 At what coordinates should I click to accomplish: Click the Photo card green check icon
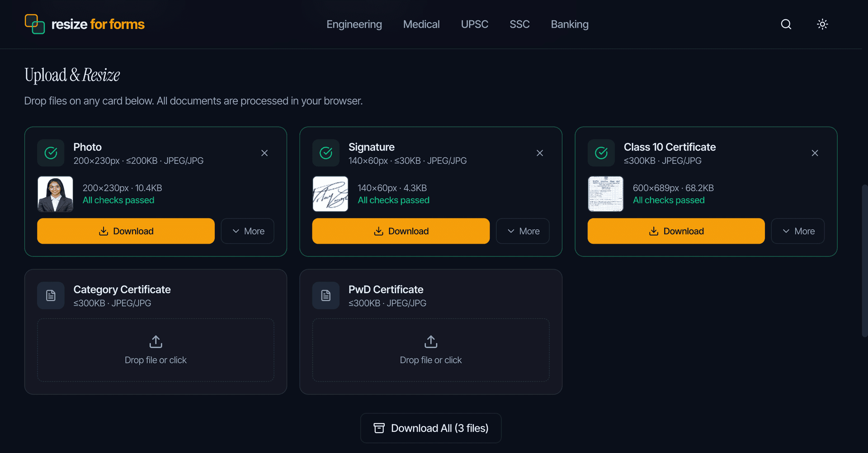[51, 153]
